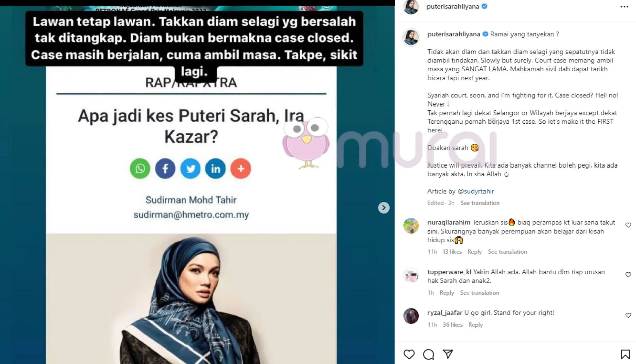The height and width of the screenshot is (364, 636).
Task: Like nuraqilarahim's comment heart
Action: (628, 225)
